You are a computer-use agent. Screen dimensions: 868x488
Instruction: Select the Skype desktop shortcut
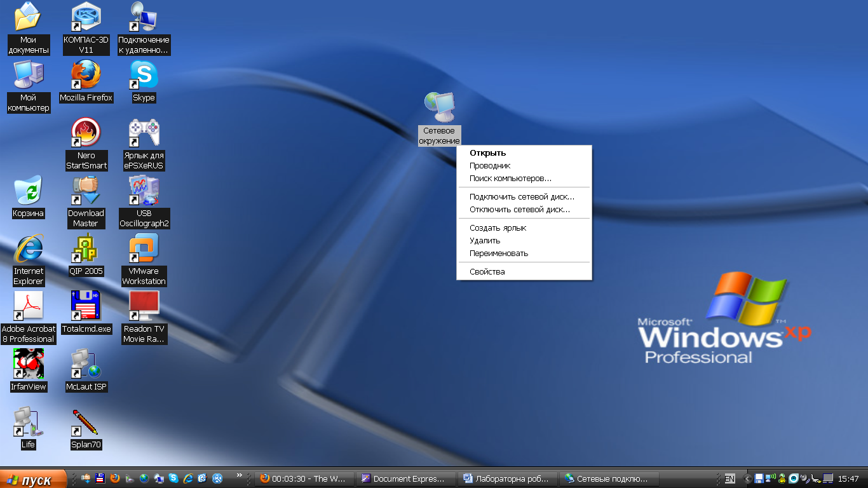pos(144,81)
